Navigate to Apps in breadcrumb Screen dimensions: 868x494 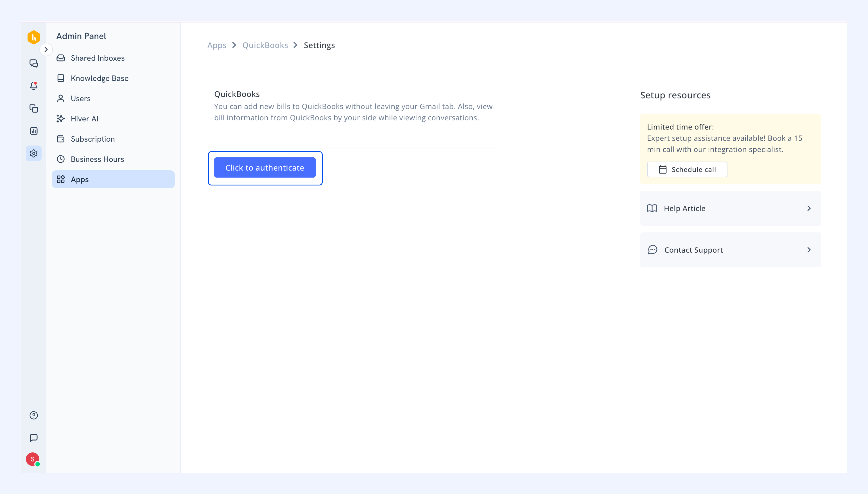pyautogui.click(x=217, y=45)
